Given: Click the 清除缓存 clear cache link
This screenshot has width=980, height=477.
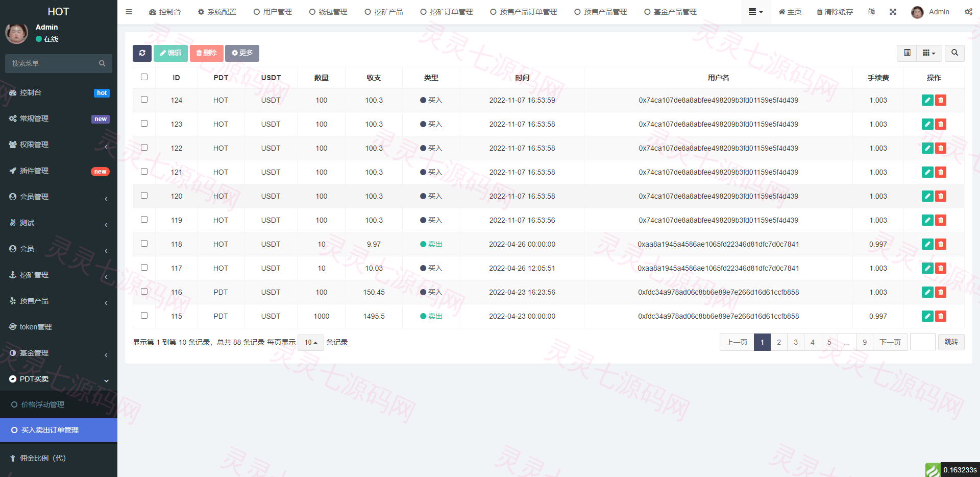Looking at the screenshot, I should click(x=835, y=12).
